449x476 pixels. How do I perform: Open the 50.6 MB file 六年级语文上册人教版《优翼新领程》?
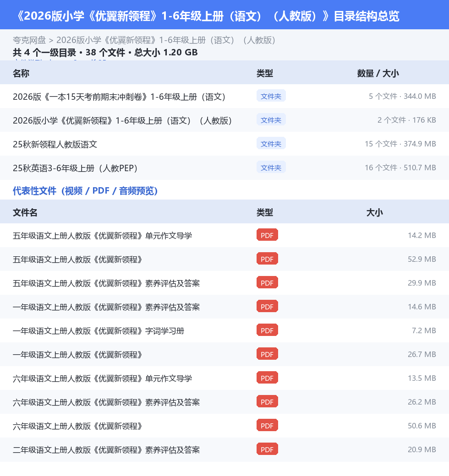[77, 426]
